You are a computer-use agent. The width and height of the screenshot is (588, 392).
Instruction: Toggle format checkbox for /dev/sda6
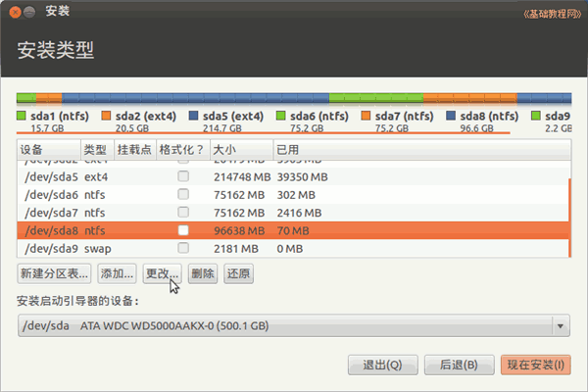pyautogui.click(x=183, y=194)
